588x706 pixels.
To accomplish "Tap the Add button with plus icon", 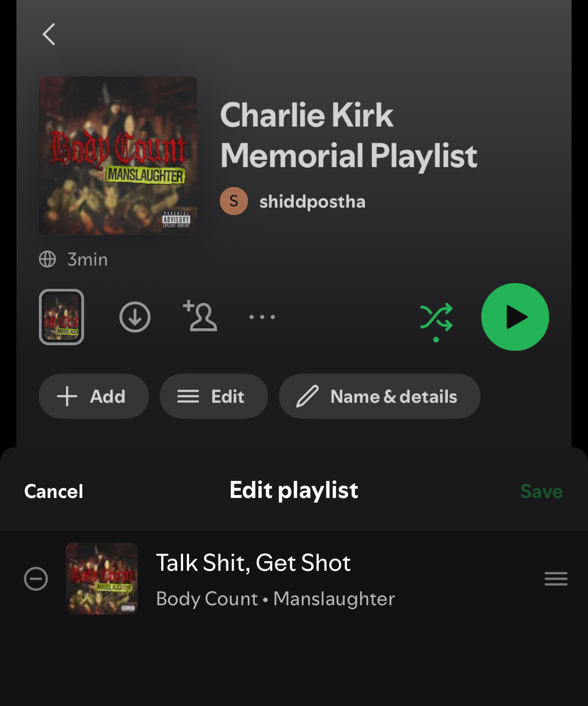I will (94, 396).
